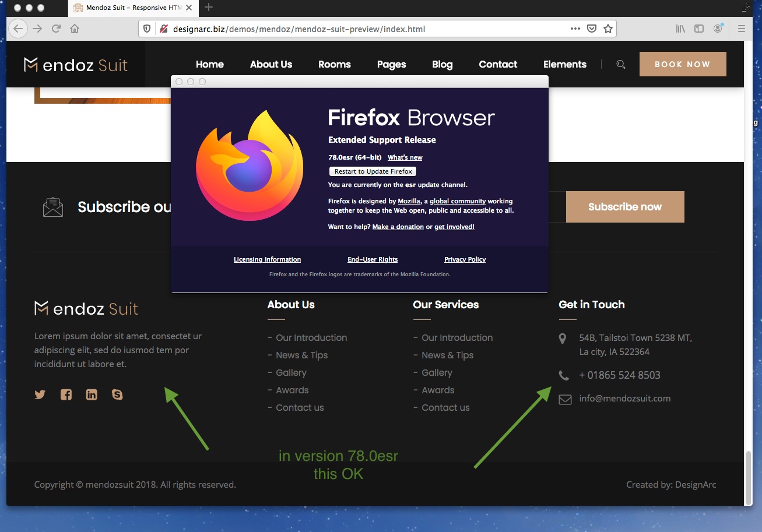This screenshot has height=532, width=762.
Task: Reload the current page
Action: (57, 29)
